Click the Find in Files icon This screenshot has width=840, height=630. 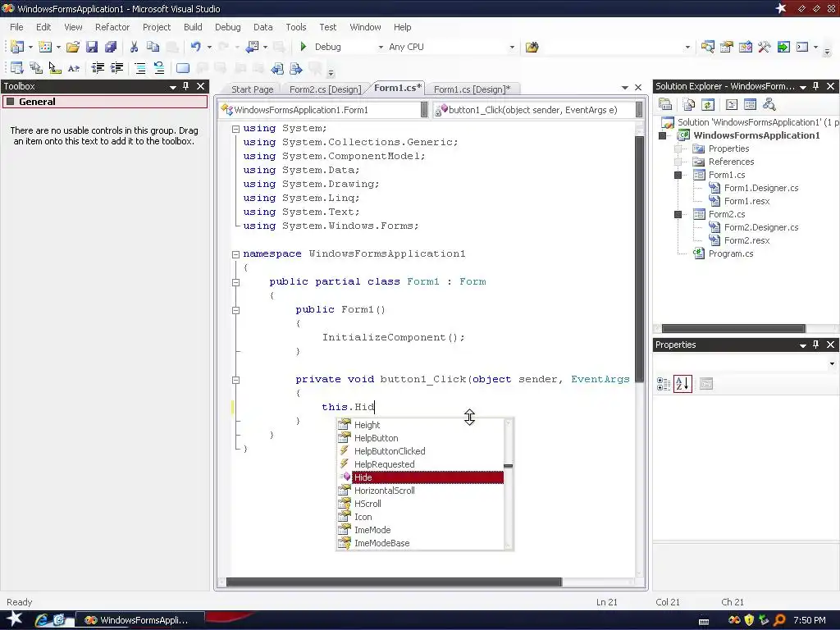coord(532,47)
